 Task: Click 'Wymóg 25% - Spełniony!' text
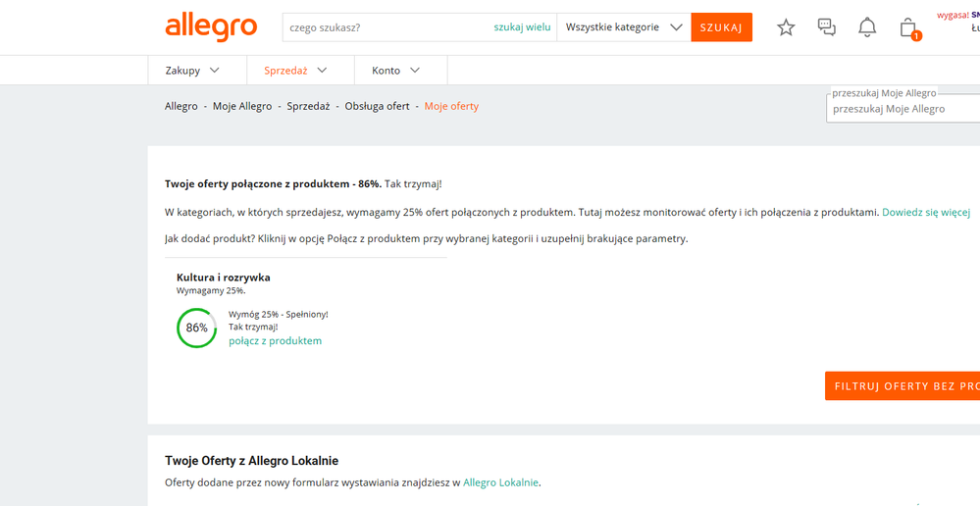tap(279, 314)
